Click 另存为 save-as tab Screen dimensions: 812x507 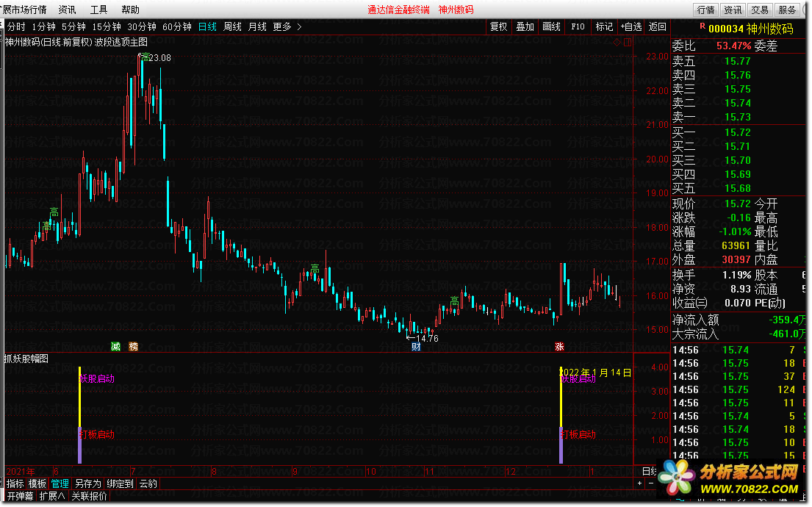[88, 483]
